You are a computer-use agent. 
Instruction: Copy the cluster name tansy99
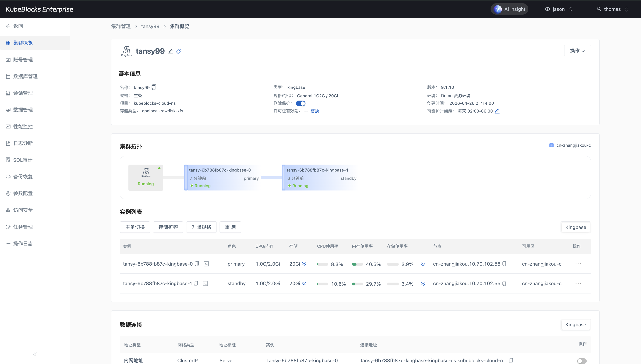[154, 87]
